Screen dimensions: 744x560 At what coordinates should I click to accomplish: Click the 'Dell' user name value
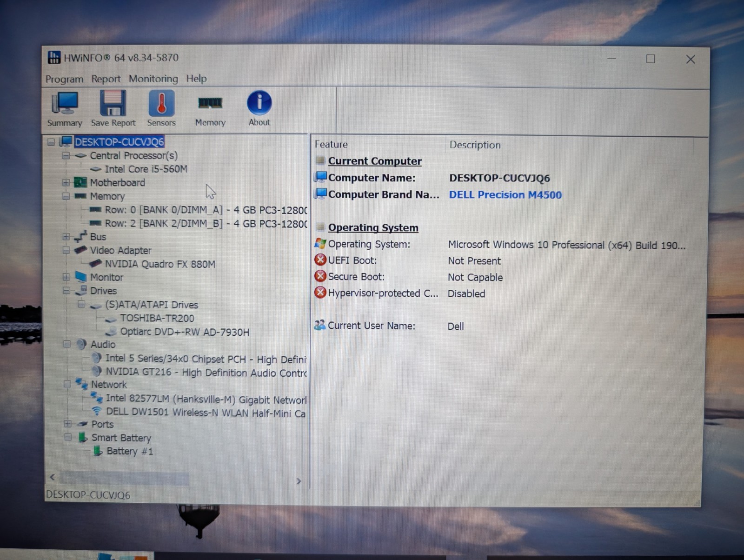[456, 326]
